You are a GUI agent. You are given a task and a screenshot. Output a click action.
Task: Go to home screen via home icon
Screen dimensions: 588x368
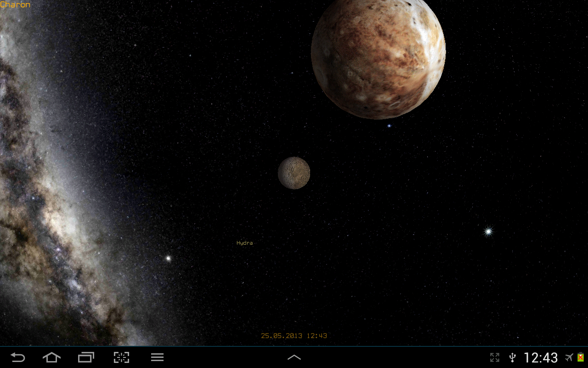click(51, 357)
